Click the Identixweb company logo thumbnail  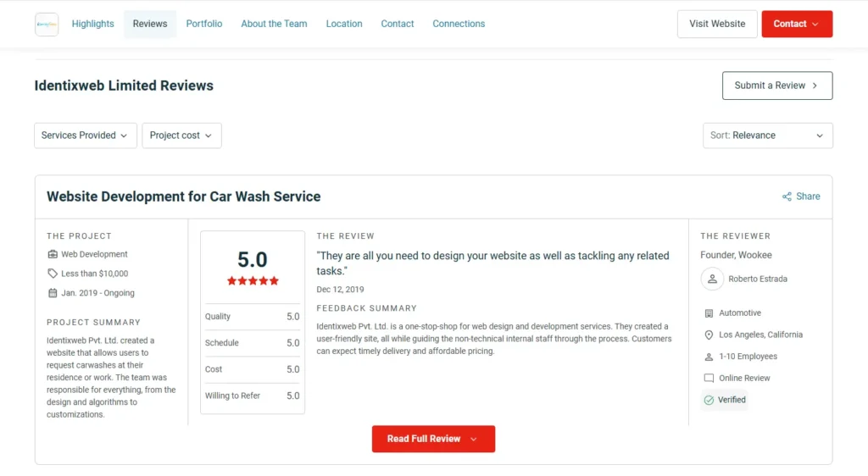click(x=47, y=25)
